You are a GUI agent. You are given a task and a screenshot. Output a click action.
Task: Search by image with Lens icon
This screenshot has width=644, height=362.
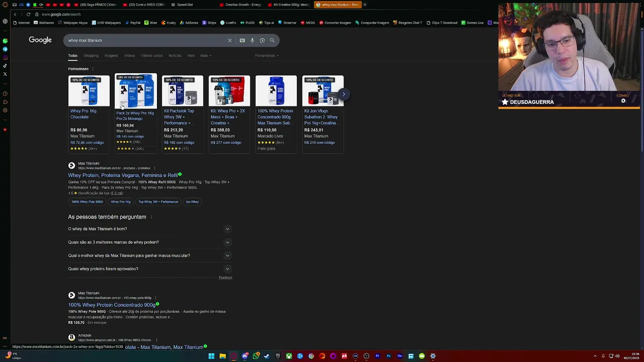[262, 40]
